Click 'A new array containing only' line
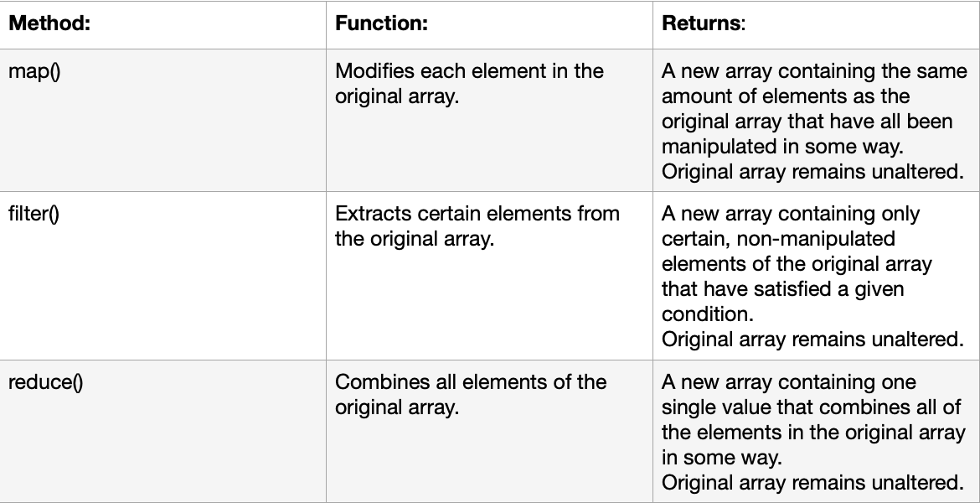 pyautogui.click(x=791, y=213)
